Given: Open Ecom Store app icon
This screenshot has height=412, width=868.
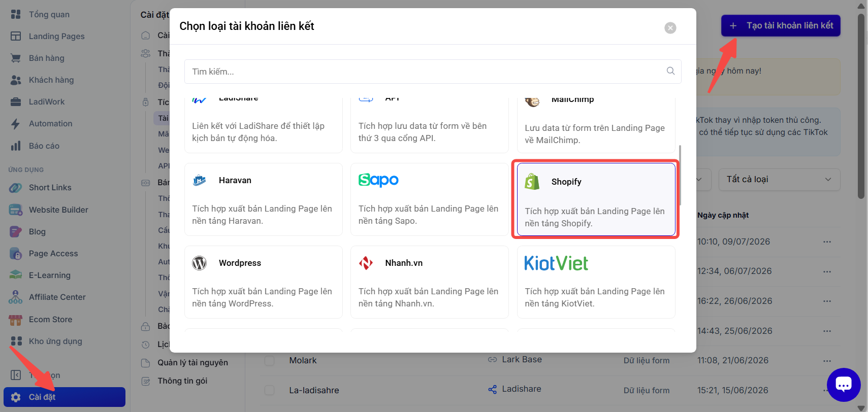Looking at the screenshot, I should pyautogui.click(x=16, y=319).
